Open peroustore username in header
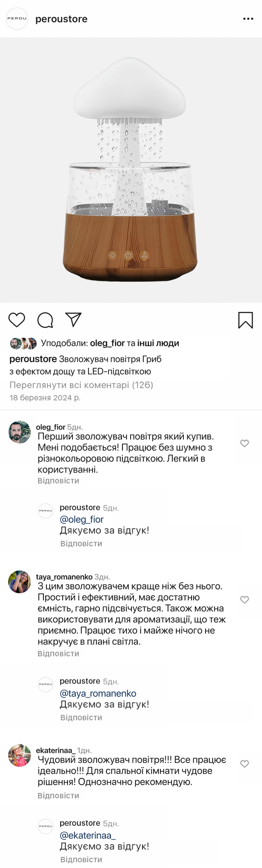This screenshot has width=262, height=868. [61, 19]
